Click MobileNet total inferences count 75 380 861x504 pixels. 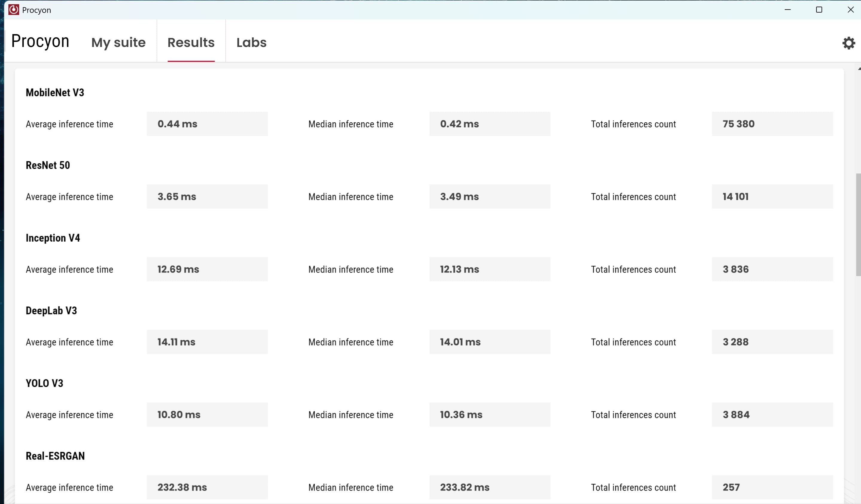point(738,124)
